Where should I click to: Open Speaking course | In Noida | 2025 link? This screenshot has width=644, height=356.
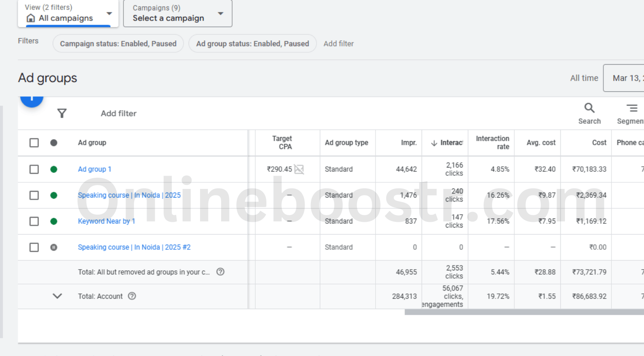point(129,195)
